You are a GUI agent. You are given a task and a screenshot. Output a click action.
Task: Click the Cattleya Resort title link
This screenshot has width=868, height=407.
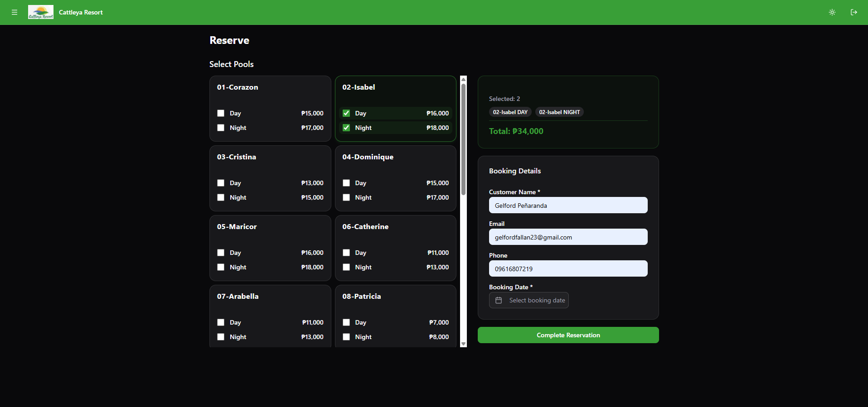pos(81,12)
